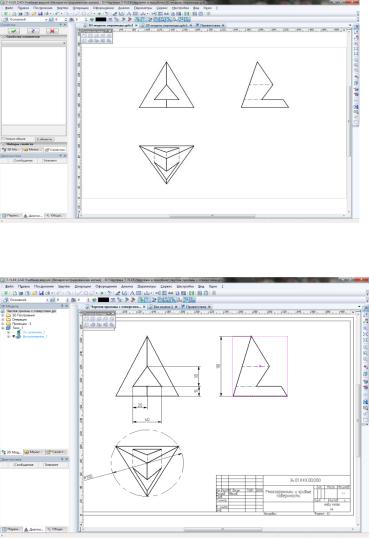Image resolution: width=369 pixels, height=538 pixels.
Task: Collapse the Тело node in the model tree
Action: click(x=3, y=328)
